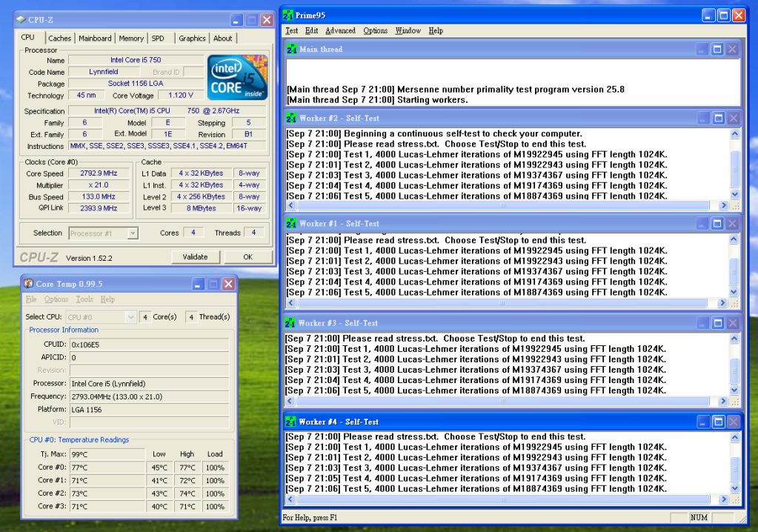Click the Frequency field in Core Temp
This screenshot has height=532, width=758.
[149, 396]
